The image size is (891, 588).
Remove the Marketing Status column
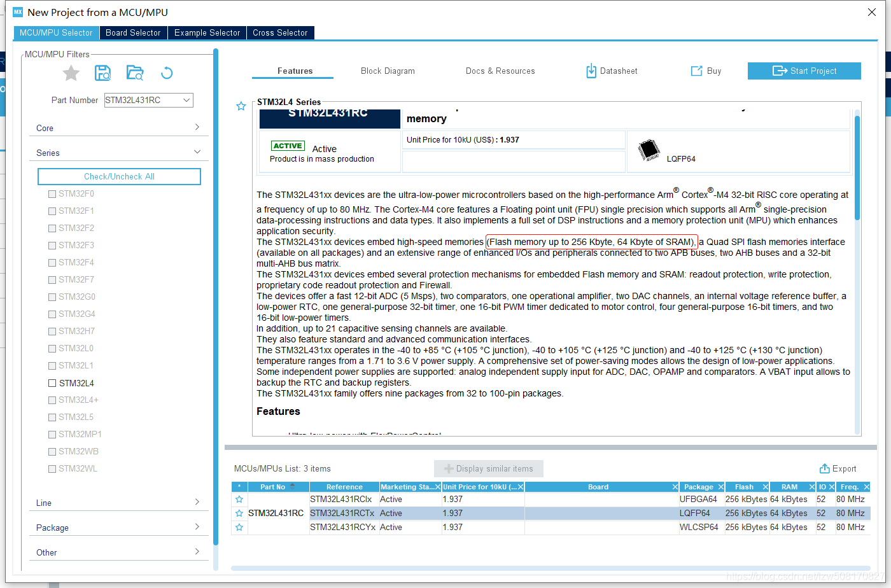[x=438, y=487]
